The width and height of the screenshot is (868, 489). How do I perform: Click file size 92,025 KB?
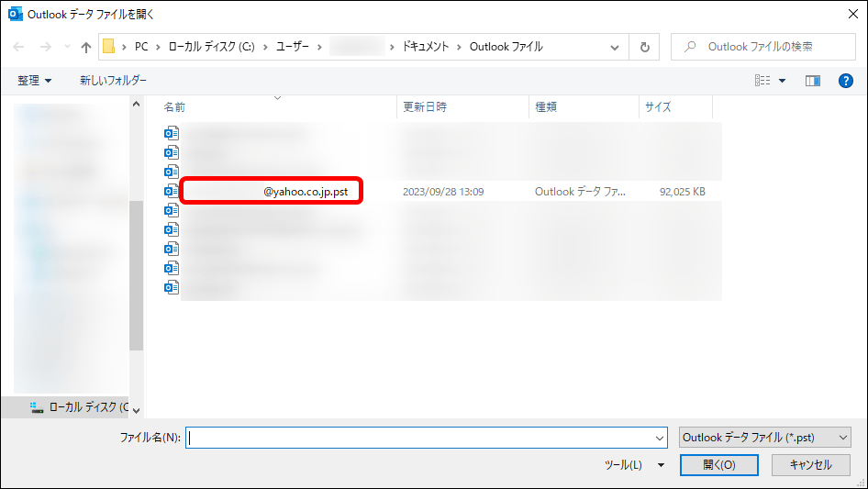682,192
